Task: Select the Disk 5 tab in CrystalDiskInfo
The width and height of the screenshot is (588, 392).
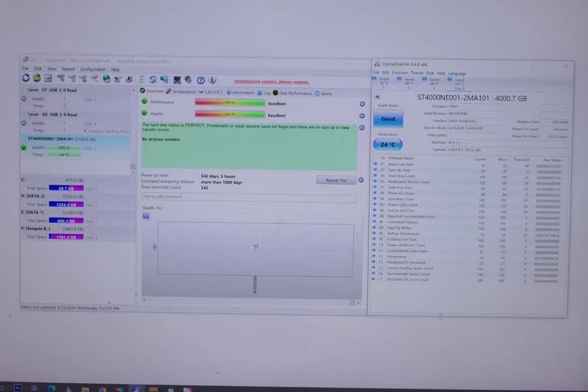Action: (x=458, y=84)
